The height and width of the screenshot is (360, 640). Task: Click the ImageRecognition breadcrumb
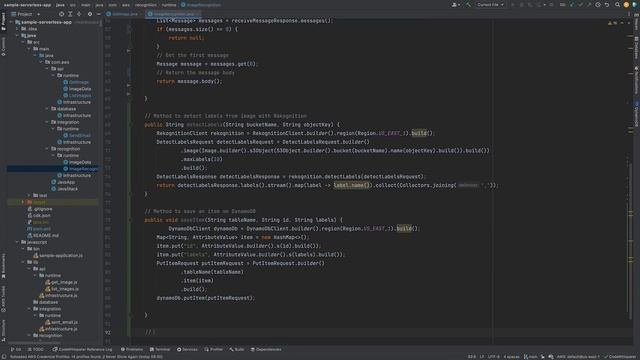click(x=201, y=5)
